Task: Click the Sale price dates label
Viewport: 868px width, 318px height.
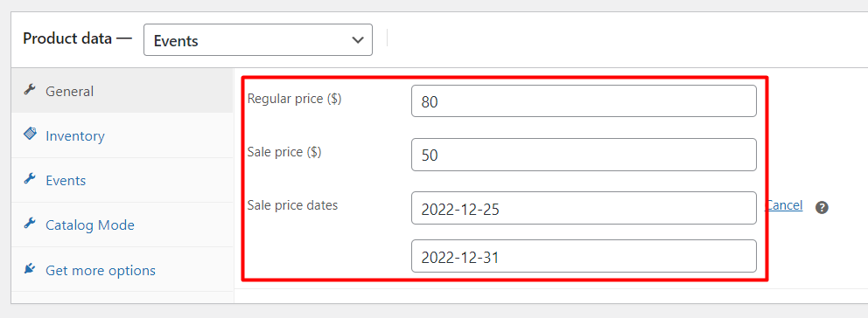Action: coord(293,205)
